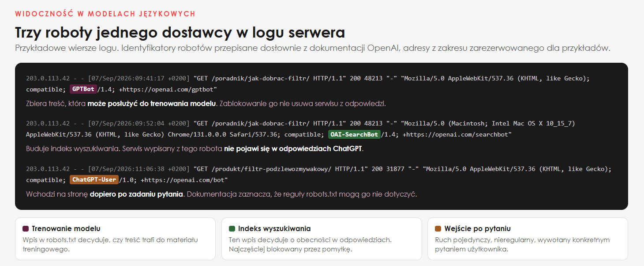
Task: Click the path /produkt/filtr-podzlewozmywakowy/
Action: coord(272,169)
